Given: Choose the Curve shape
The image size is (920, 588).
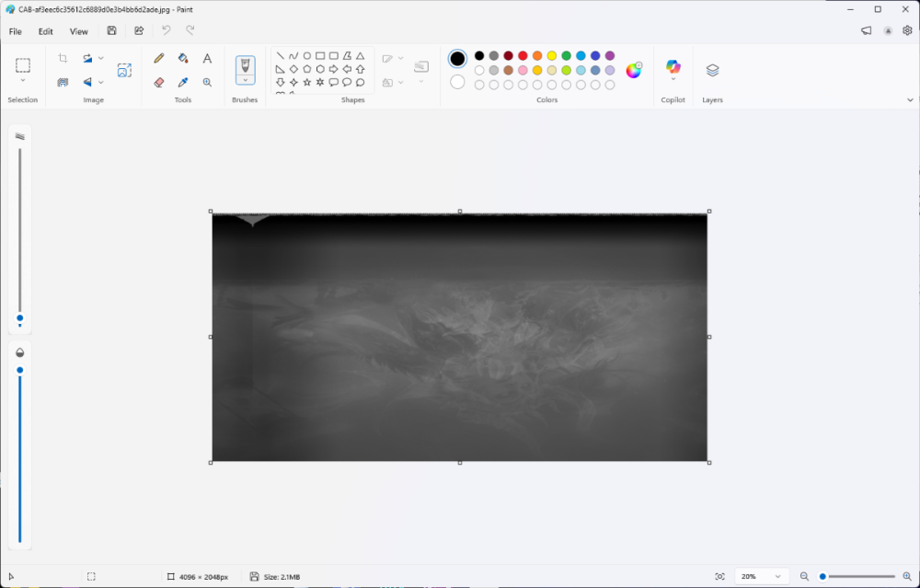Looking at the screenshot, I should point(293,56).
